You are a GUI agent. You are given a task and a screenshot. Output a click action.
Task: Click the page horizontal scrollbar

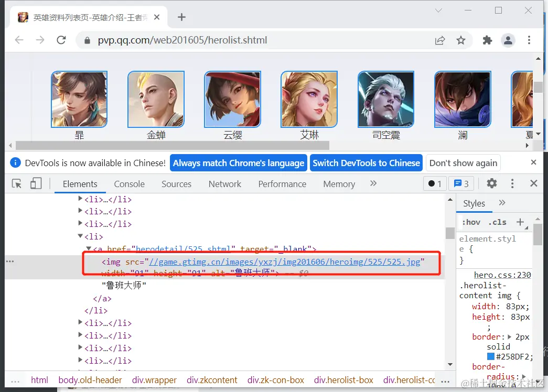[173, 145]
